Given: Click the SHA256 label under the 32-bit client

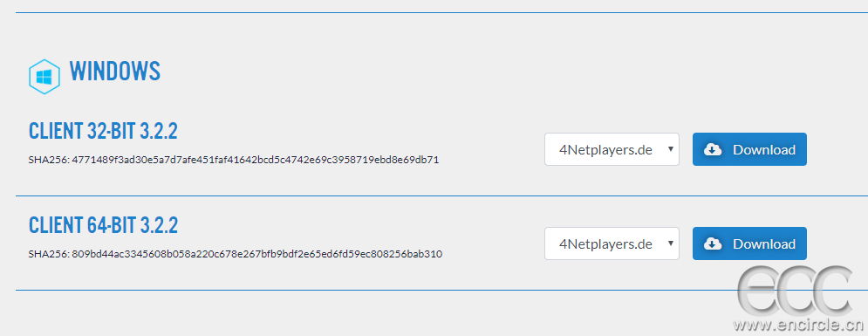Looking at the screenshot, I should pos(49,160).
